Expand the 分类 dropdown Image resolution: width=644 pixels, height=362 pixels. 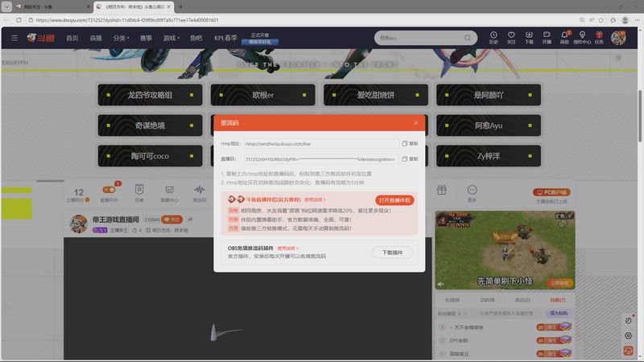pos(121,38)
